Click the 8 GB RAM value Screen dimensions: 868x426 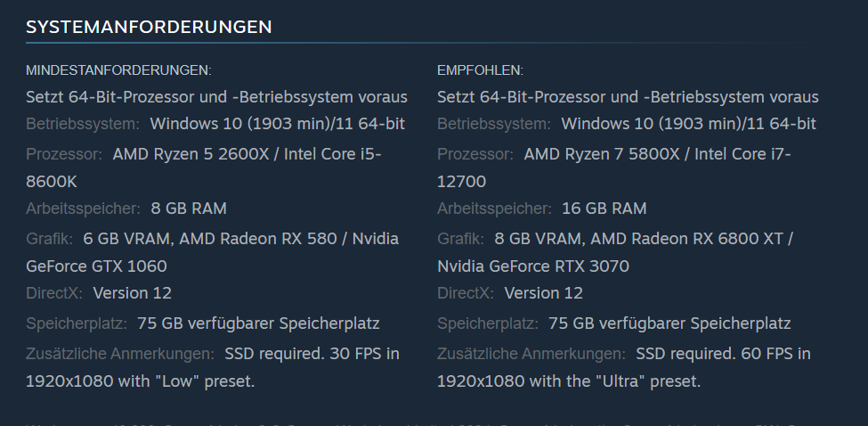click(189, 209)
